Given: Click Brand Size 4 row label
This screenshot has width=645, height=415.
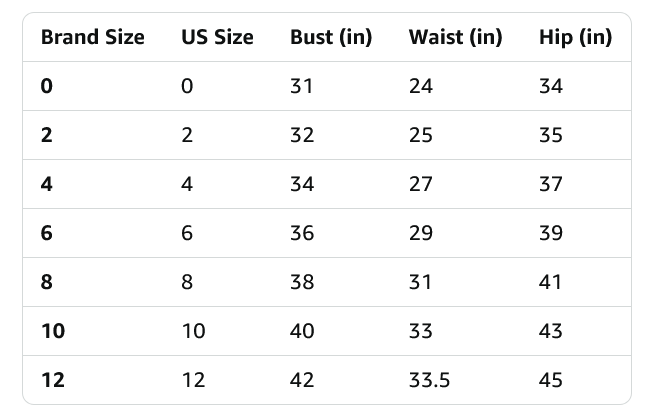Looking at the screenshot, I should coord(46,184).
